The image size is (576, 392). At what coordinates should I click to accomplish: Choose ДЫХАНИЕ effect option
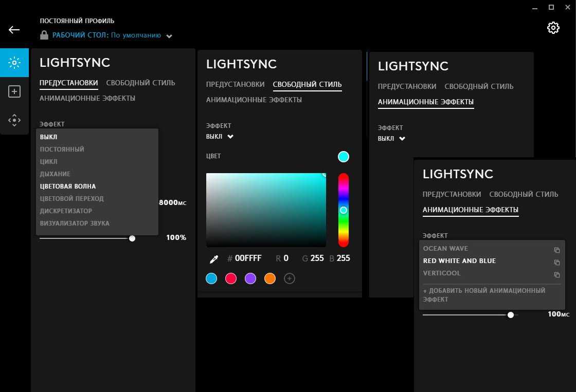pos(55,174)
